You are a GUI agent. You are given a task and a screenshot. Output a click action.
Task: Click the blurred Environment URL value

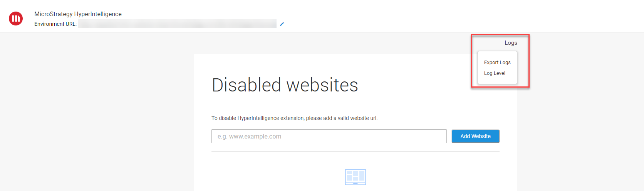[x=177, y=24]
